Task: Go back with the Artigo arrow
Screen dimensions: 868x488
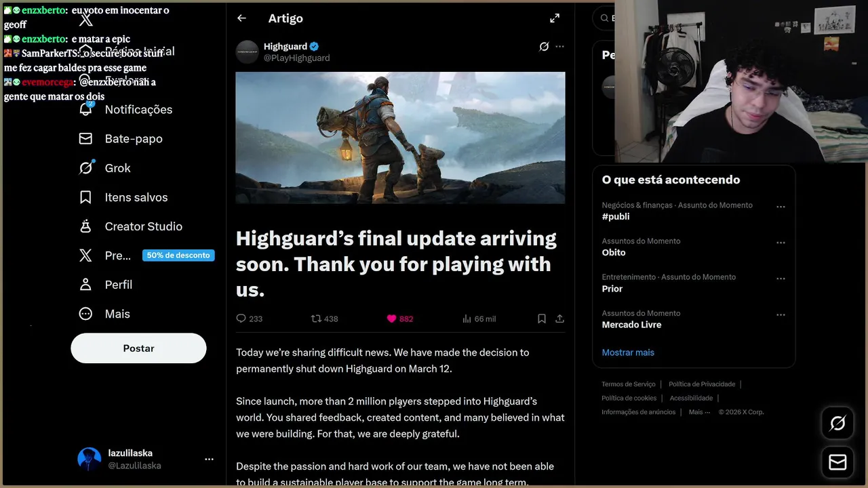Action: [x=241, y=18]
